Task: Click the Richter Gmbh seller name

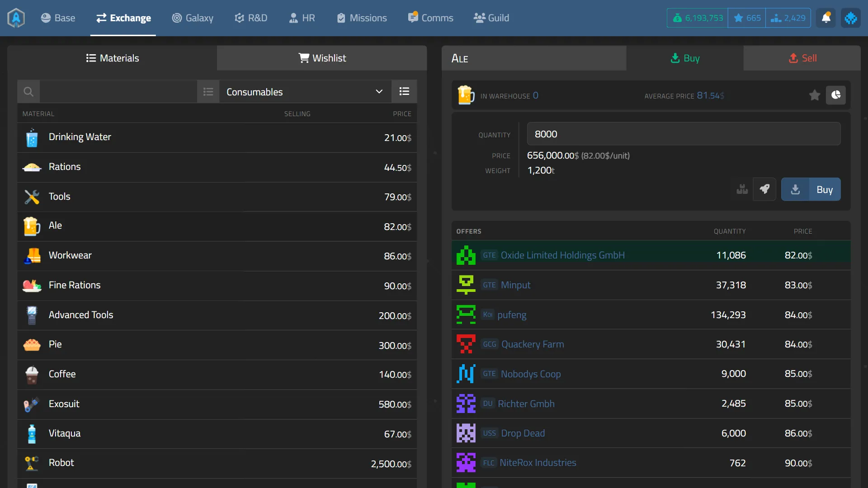Action: pyautogui.click(x=526, y=404)
